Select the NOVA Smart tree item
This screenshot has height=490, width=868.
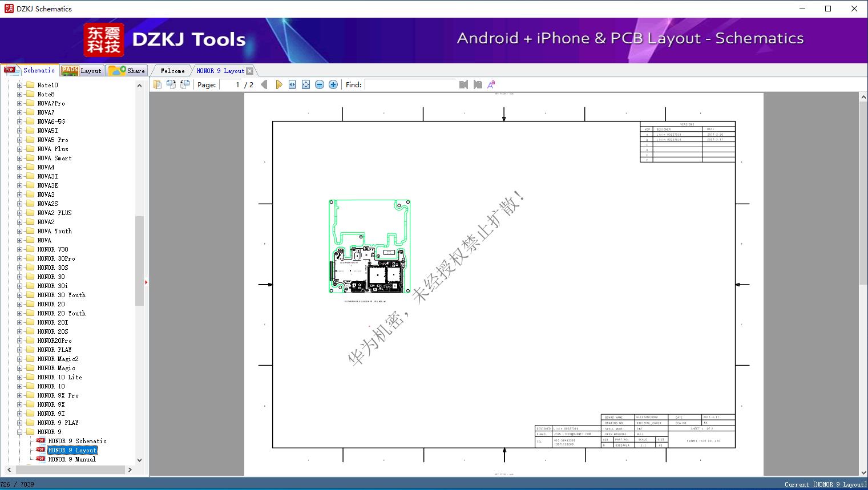click(55, 158)
